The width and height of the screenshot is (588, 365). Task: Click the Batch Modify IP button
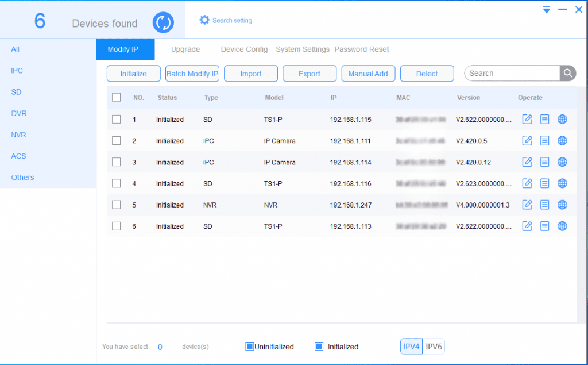click(x=192, y=74)
